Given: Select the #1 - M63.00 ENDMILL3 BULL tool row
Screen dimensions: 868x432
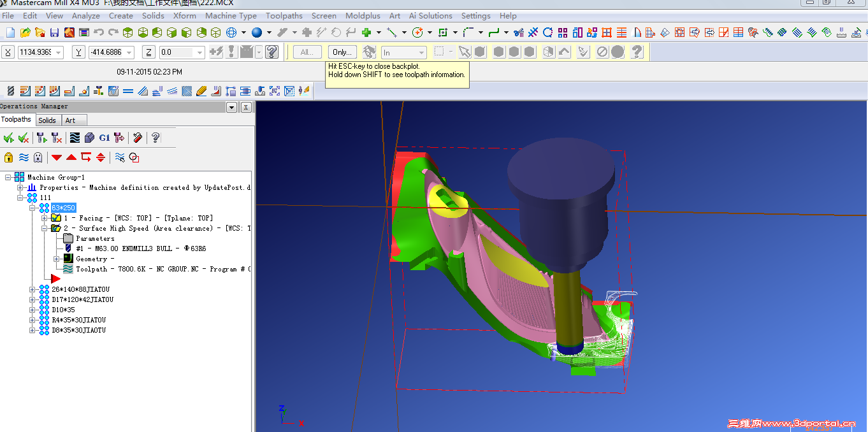Looking at the screenshot, I should (x=141, y=248).
